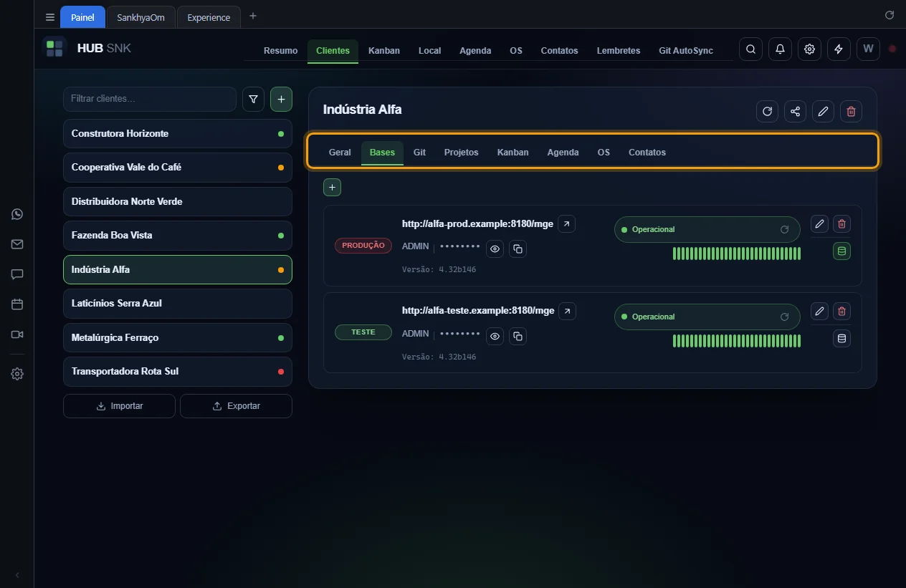Collapse the left sidebar with the chevron

[x=17, y=575]
